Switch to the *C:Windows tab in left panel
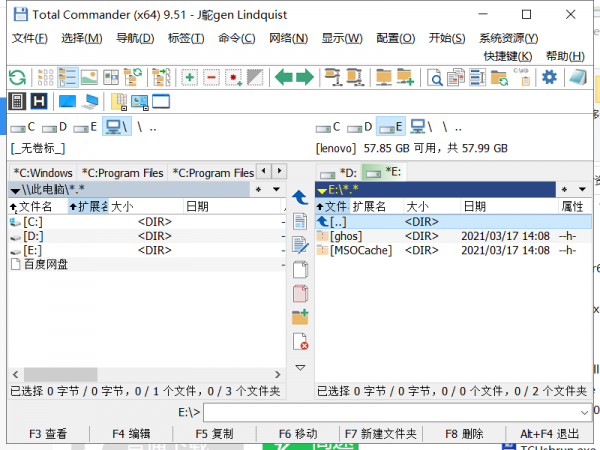The image size is (600, 450). [43, 173]
